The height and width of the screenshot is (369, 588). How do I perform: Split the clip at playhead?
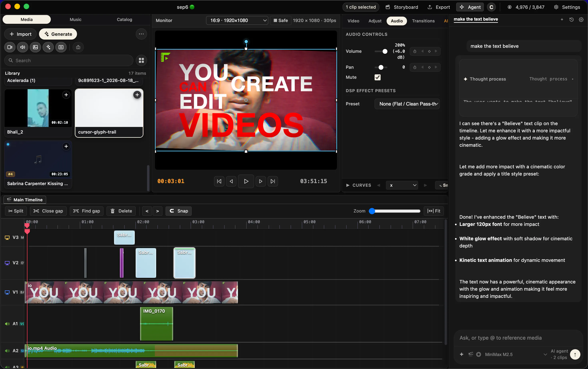click(16, 211)
